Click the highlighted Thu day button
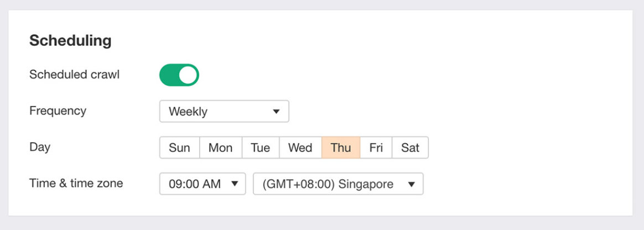Image resolution: width=644 pixels, height=230 pixels. 341,148
